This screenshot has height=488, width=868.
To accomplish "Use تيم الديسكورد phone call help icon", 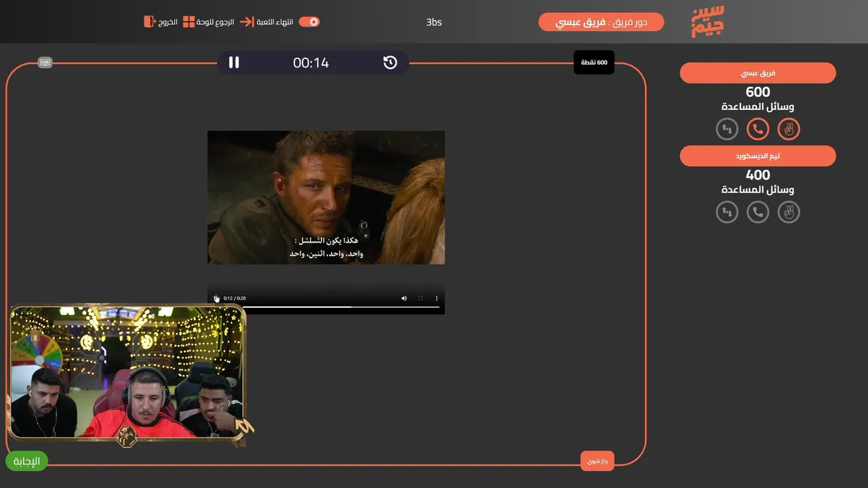I will coord(758,212).
